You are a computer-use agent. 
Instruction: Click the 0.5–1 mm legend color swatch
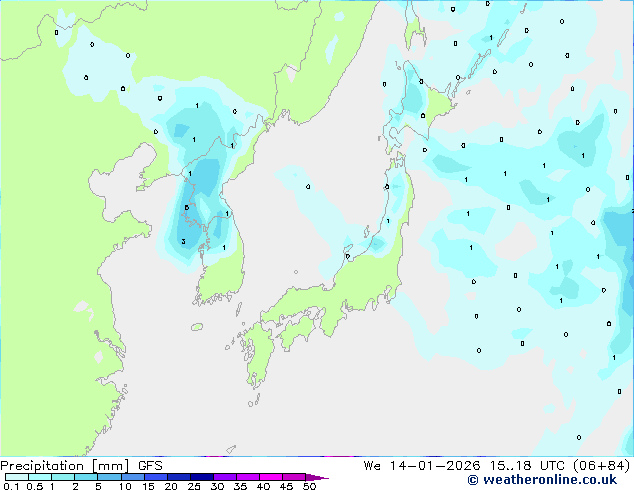(x=40, y=477)
